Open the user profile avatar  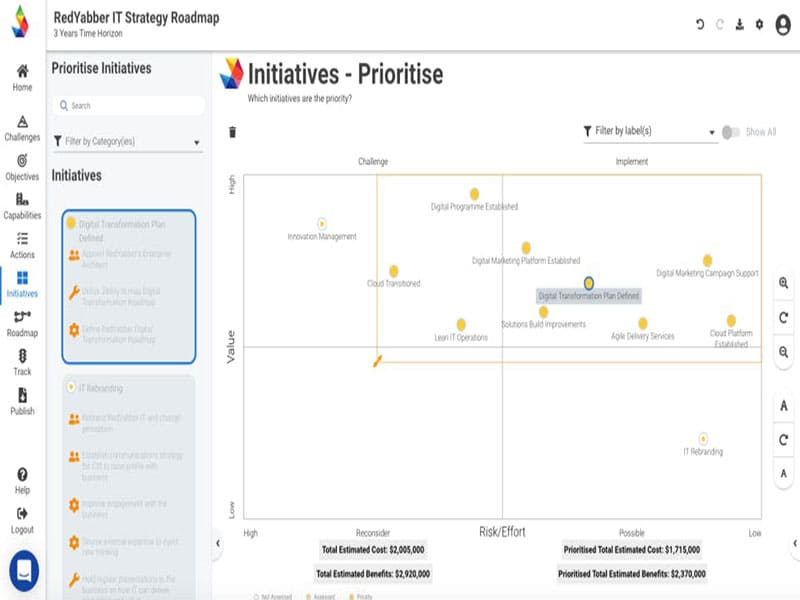tap(783, 24)
